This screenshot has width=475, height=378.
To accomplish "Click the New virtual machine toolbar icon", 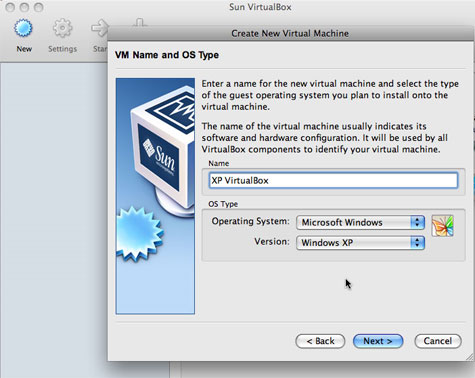I will pos(24,28).
